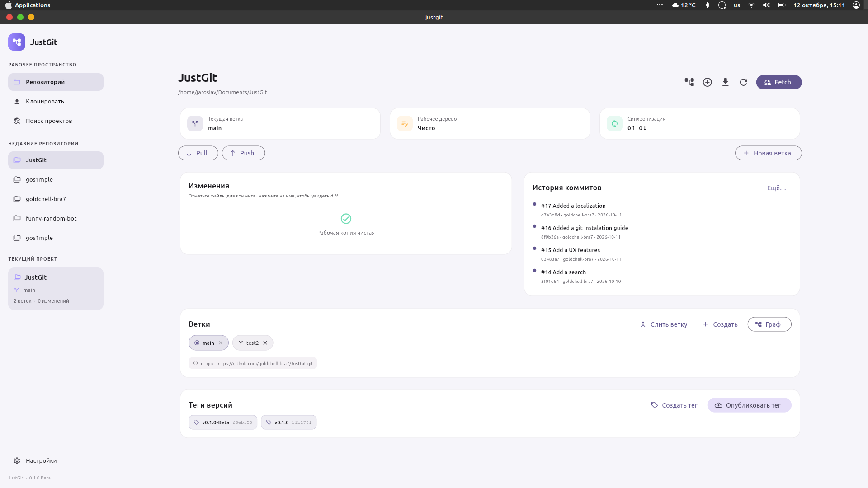Click the origin remote URL chip
The height and width of the screenshot is (488, 868).
click(x=253, y=363)
